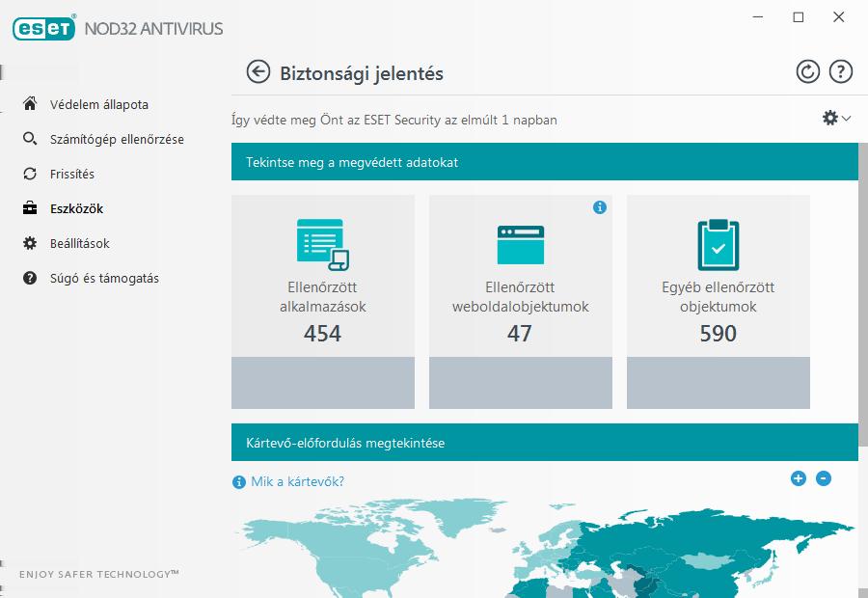
Task: Click the browser window icon for weboldalobjektumok
Action: point(521,245)
